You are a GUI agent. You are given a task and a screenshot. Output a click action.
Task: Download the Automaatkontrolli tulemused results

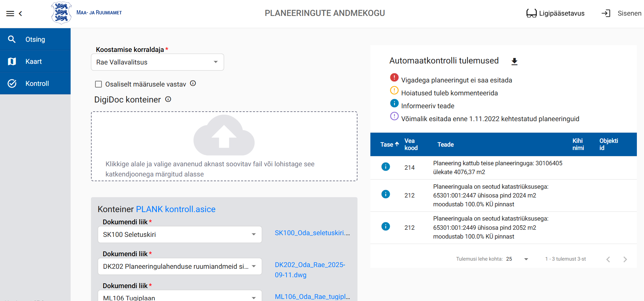point(514,61)
